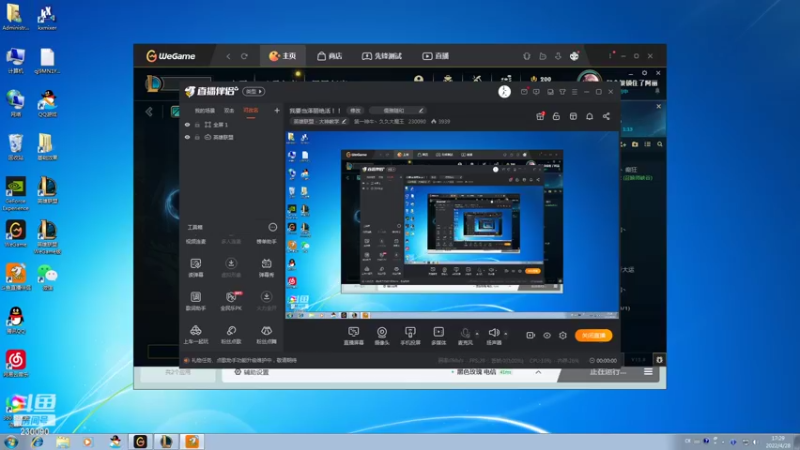This screenshot has width=800, height=450.
Task: Open the gift box icon in companion
Action: 540,116
